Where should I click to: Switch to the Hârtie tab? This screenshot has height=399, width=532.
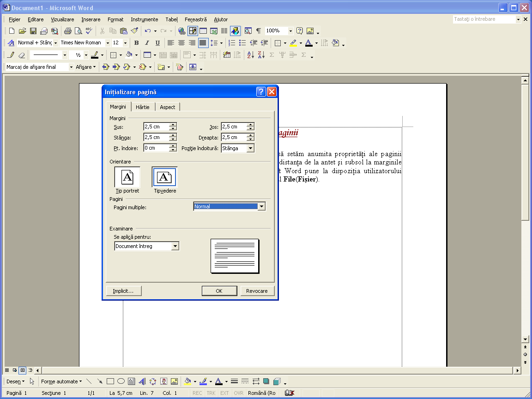(x=143, y=107)
